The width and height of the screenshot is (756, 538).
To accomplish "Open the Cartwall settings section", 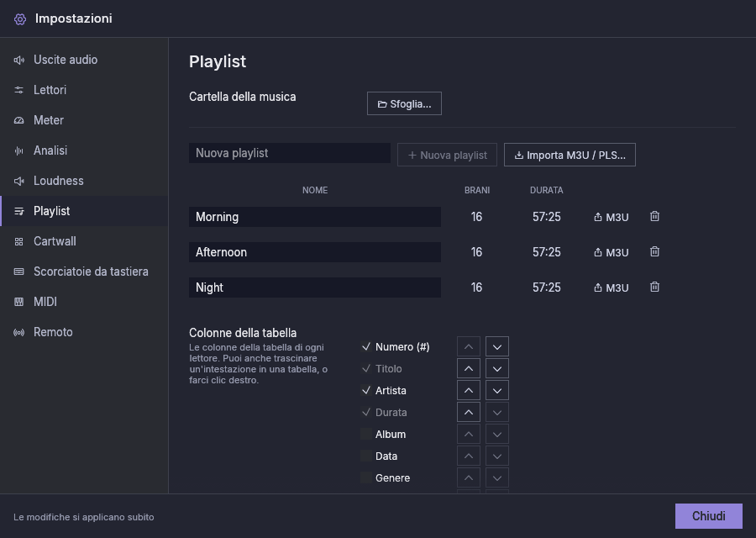I will tap(84, 241).
